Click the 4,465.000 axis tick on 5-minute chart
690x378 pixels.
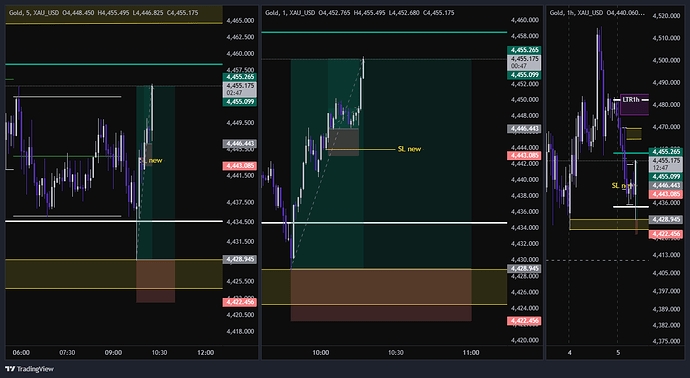[240, 20]
